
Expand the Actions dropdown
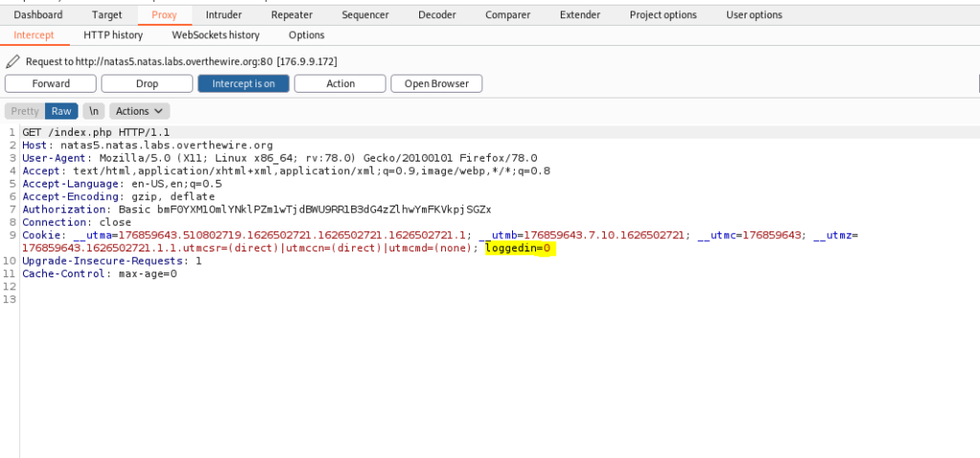point(139,111)
